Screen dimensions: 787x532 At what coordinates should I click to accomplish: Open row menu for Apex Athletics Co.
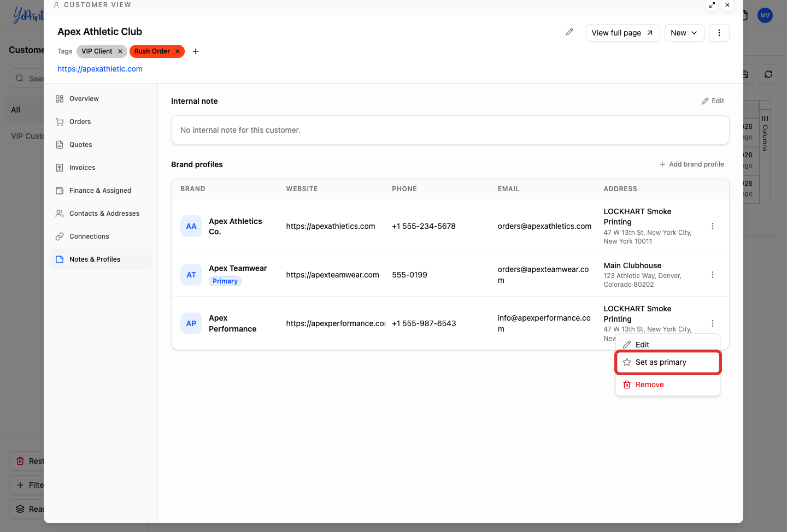pyautogui.click(x=713, y=226)
